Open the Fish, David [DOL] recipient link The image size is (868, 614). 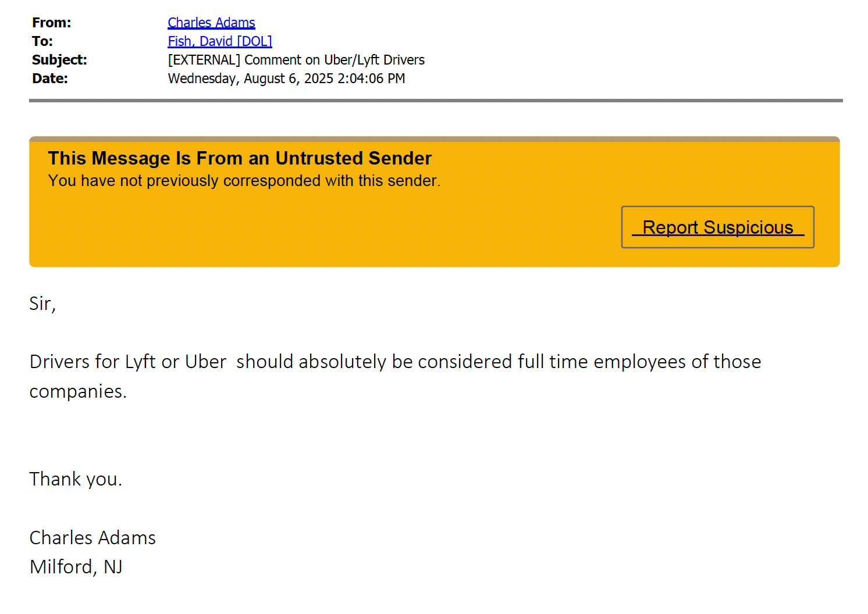(x=220, y=41)
